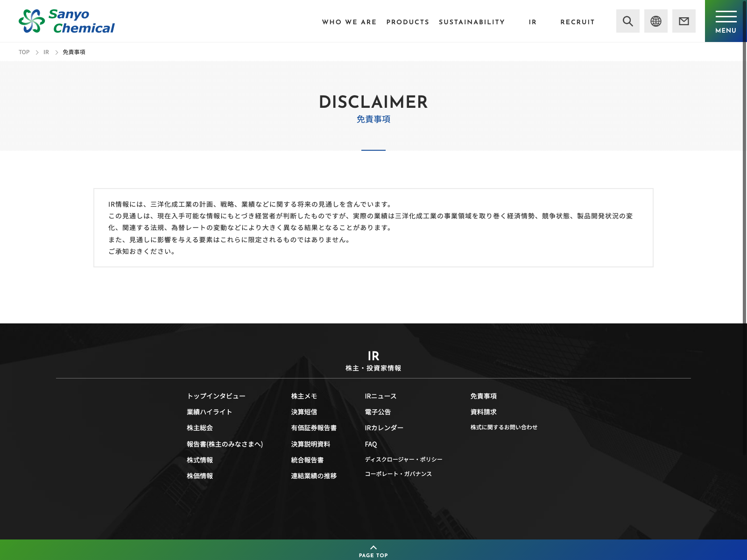This screenshot has height=560, width=747.
Task: Select RECRUIT in the header
Action: 577,22
